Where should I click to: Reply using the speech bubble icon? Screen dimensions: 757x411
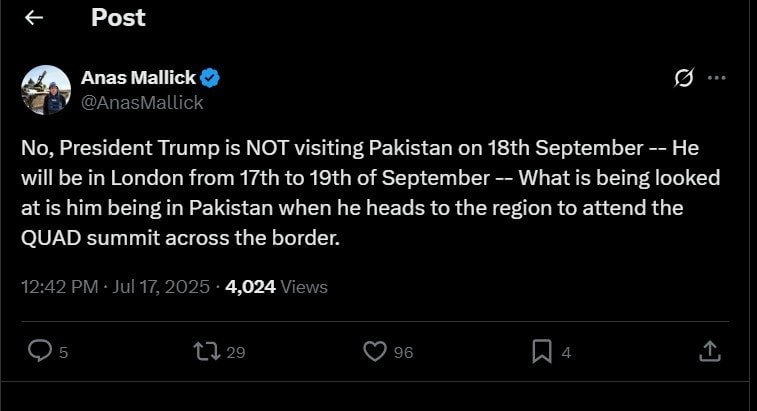(x=39, y=351)
